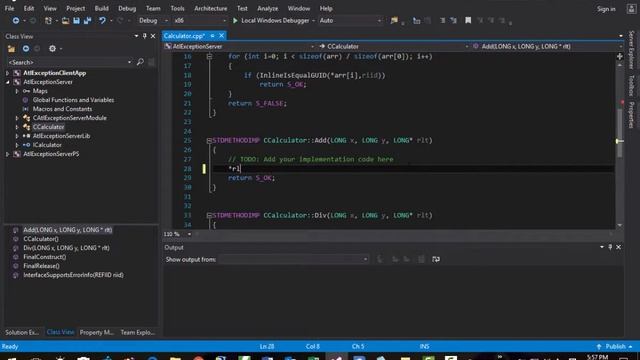Start the Local Windows Debugger

[x=271, y=20]
